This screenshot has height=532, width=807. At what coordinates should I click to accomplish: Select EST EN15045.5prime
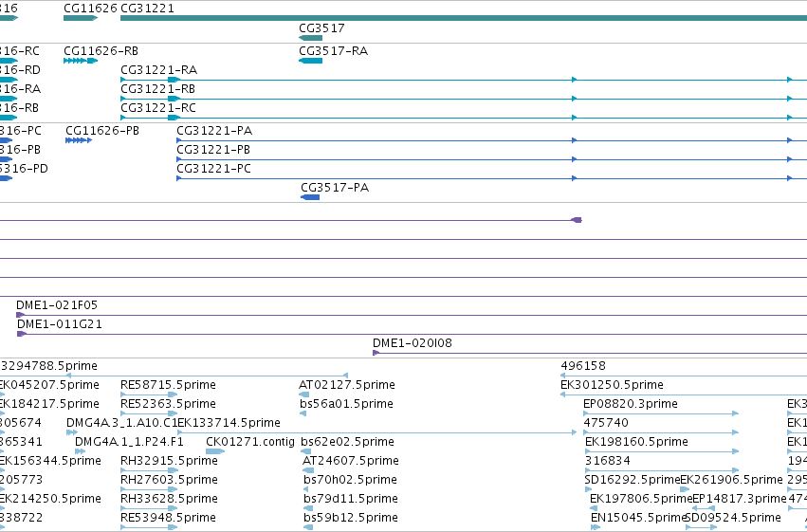pyautogui.click(x=640, y=518)
